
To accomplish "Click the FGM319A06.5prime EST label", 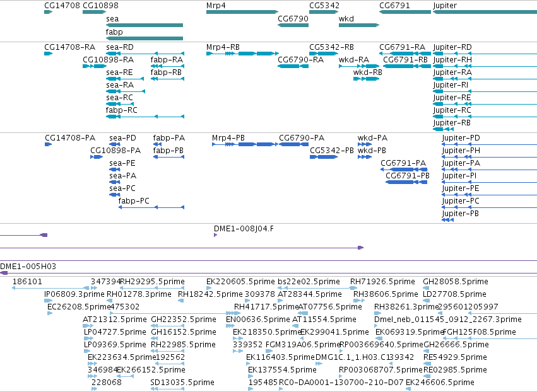I will point(303,345).
